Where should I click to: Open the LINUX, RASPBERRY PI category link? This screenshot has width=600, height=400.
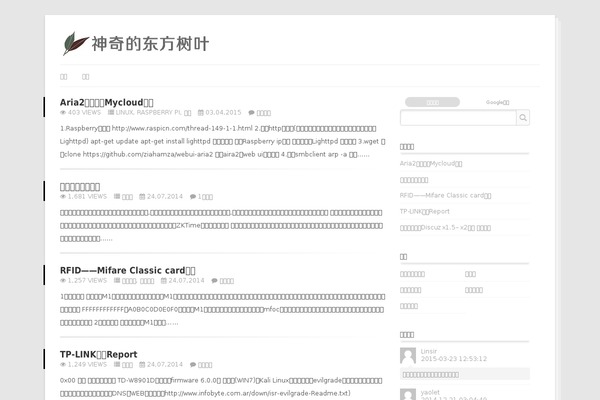tap(153, 113)
